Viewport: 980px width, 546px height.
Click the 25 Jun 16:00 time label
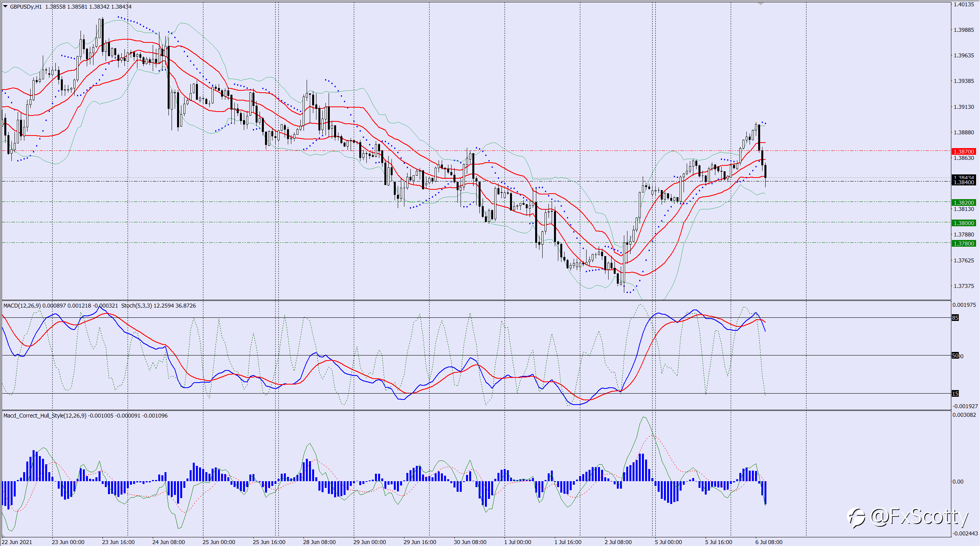click(x=269, y=542)
